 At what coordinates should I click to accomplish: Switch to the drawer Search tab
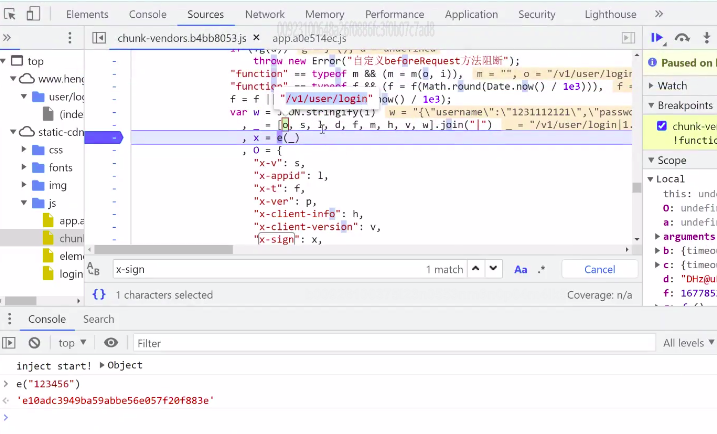pos(99,319)
